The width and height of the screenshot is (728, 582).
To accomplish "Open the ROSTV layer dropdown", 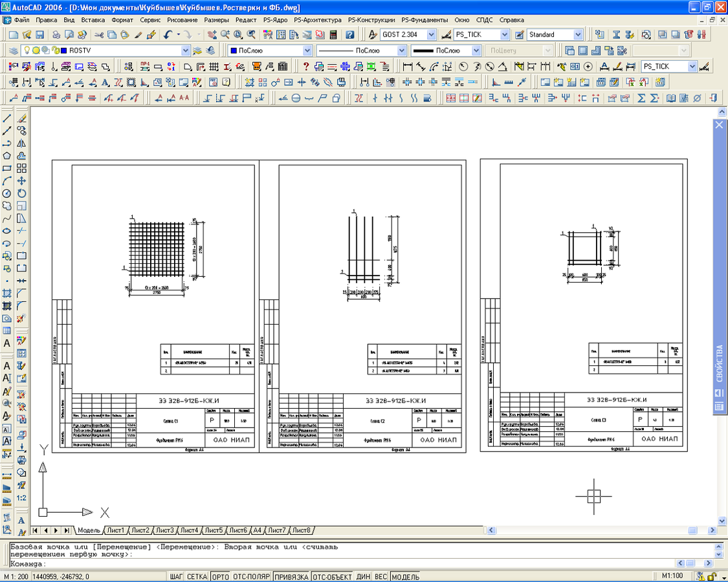I will 185,50.
